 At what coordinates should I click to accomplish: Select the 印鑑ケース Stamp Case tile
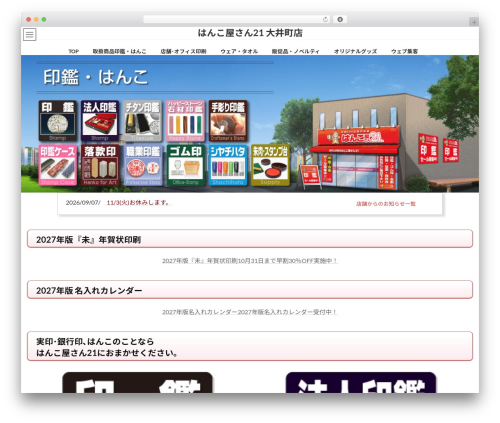[58, 165]
